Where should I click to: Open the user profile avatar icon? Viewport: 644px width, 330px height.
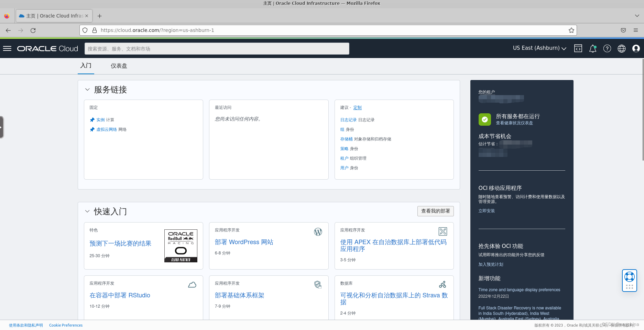pos(636,48)
